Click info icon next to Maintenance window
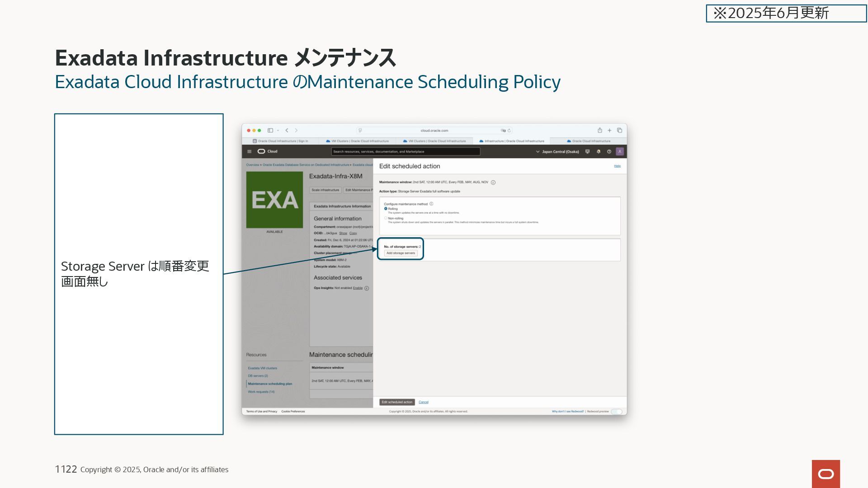This screenshot has width=868, height=488. (x=493, y=183)
